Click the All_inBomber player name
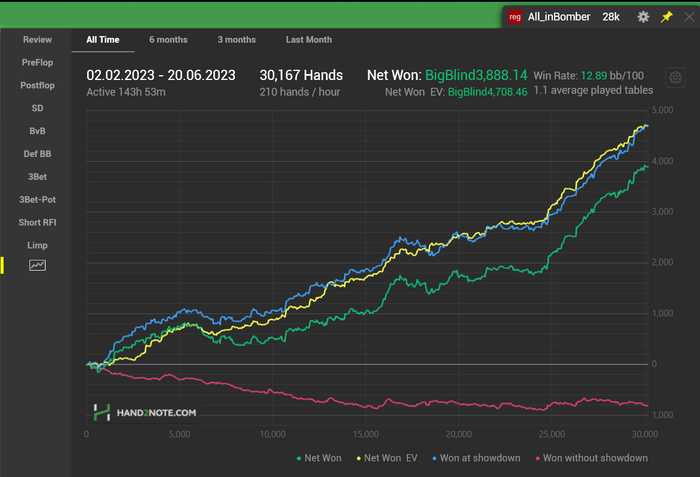The image size is (700, 477). [559, 17]
